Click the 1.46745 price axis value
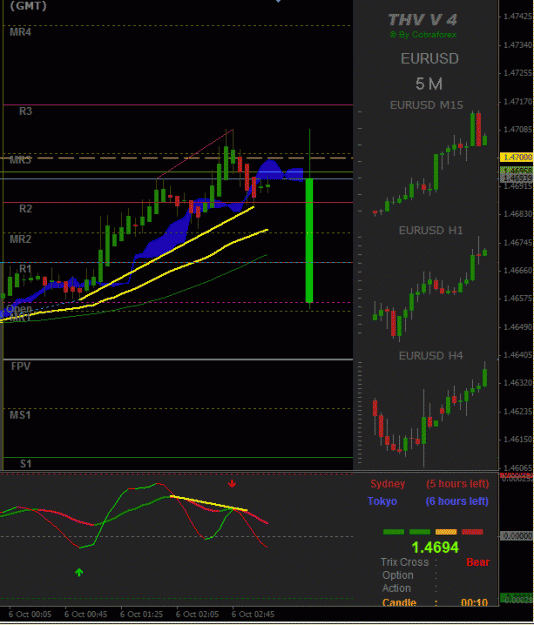 click(518, 242)
